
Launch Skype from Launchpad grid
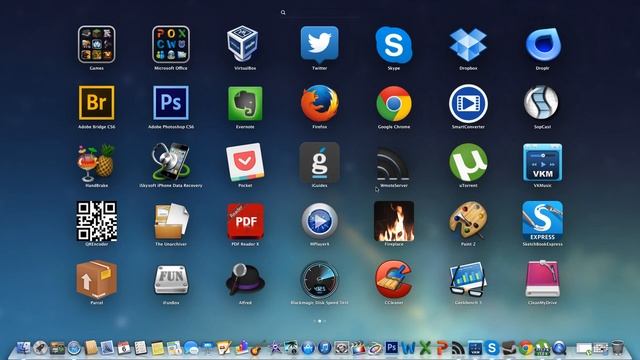click(394, 44)
